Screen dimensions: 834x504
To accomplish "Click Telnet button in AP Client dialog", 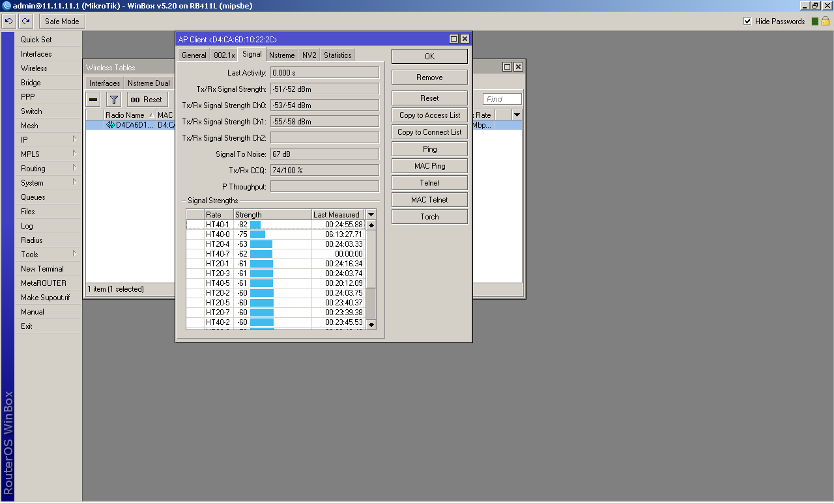I will tap(429, 183).
